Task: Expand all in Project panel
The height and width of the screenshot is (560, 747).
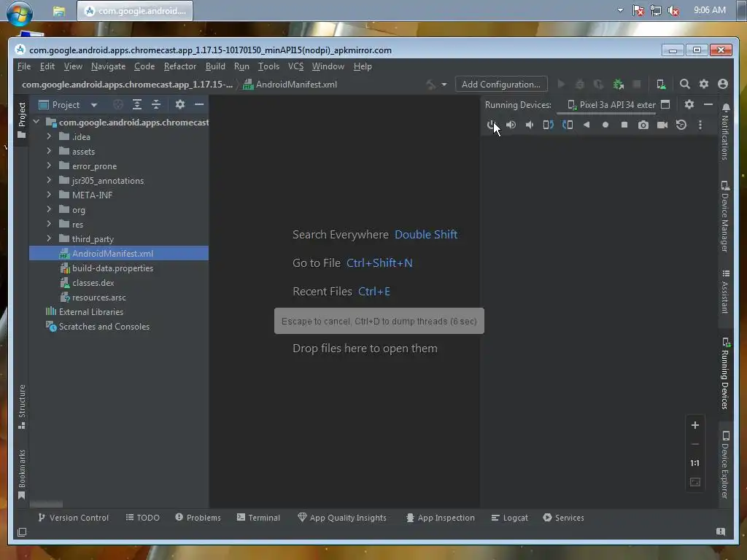Action: click(136, 104)
